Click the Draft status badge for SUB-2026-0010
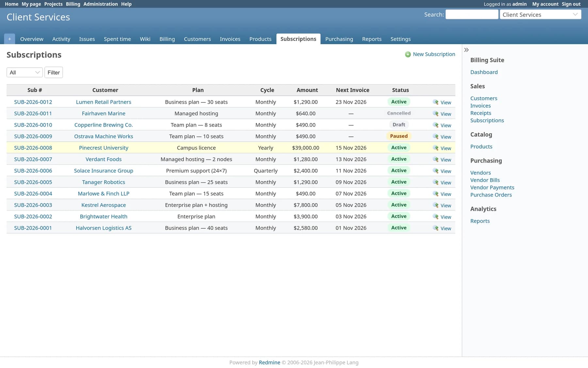The height and width of the screenshot is (368, 588). tap(399, 125)
